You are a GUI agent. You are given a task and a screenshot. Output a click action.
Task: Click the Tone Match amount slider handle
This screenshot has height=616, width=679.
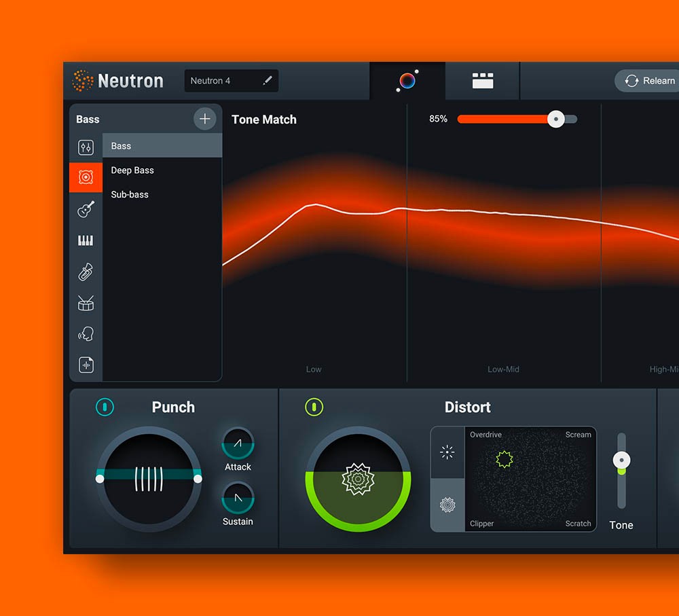pos(556,119)
